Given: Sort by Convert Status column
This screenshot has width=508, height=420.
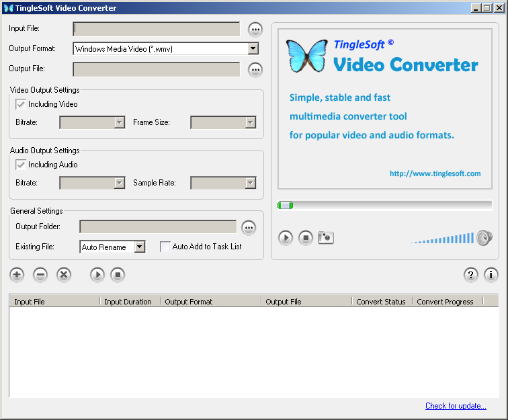Looking at the screenshot, I should [x=382, y=302].
